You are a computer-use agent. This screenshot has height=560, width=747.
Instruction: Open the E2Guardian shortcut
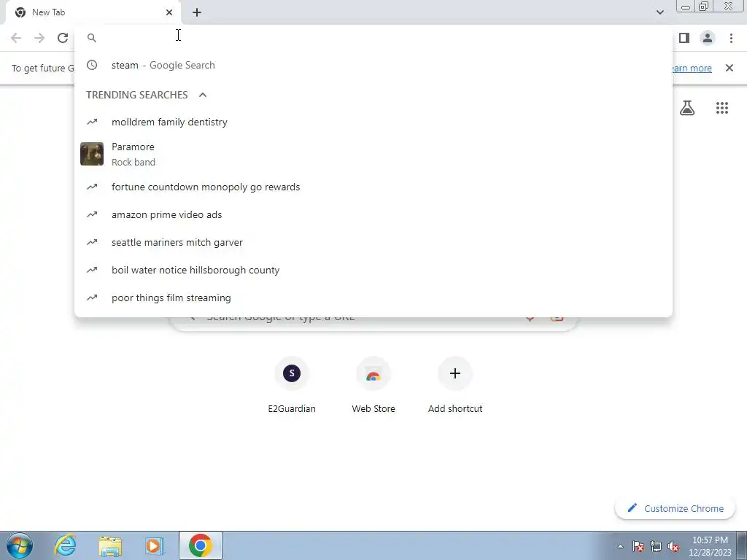click(292, 386)
